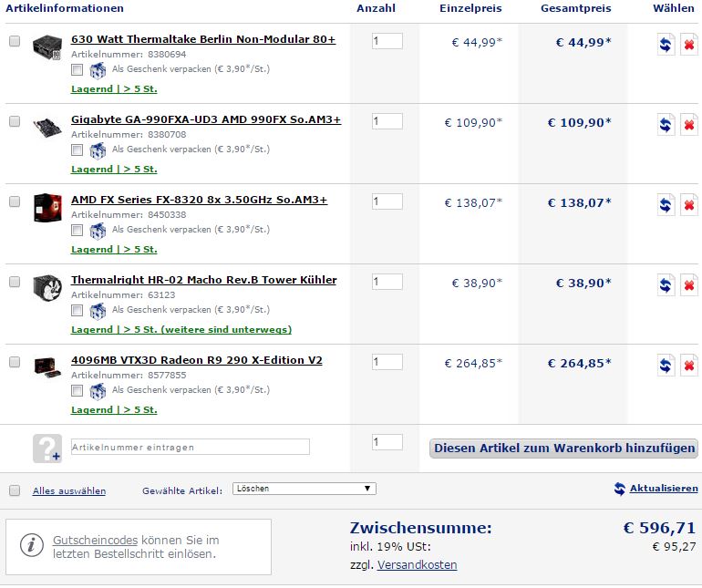Click gift wrap icon for AMD FX-8320
Viewport: 702px width, 588px height.
click(98, 231)
